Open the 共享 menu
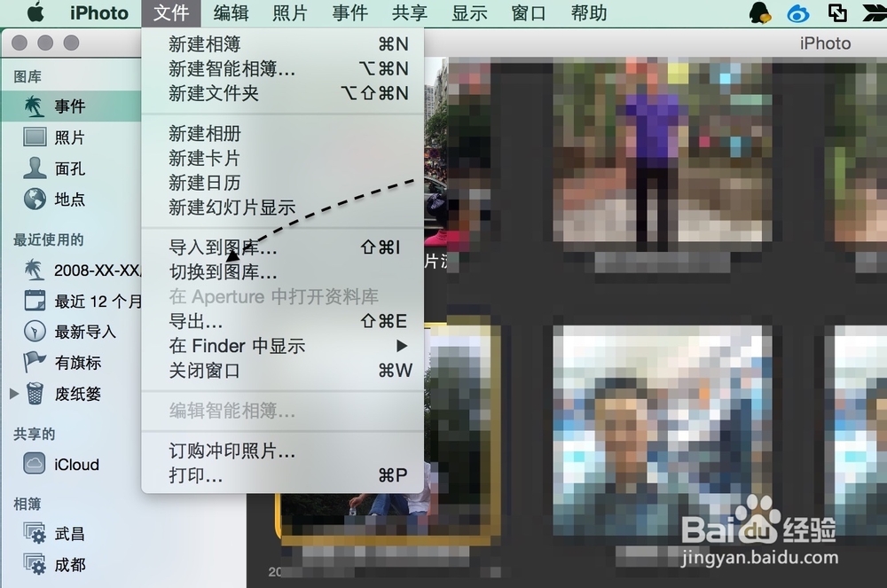The image size is (887, 588). [410, 13]
